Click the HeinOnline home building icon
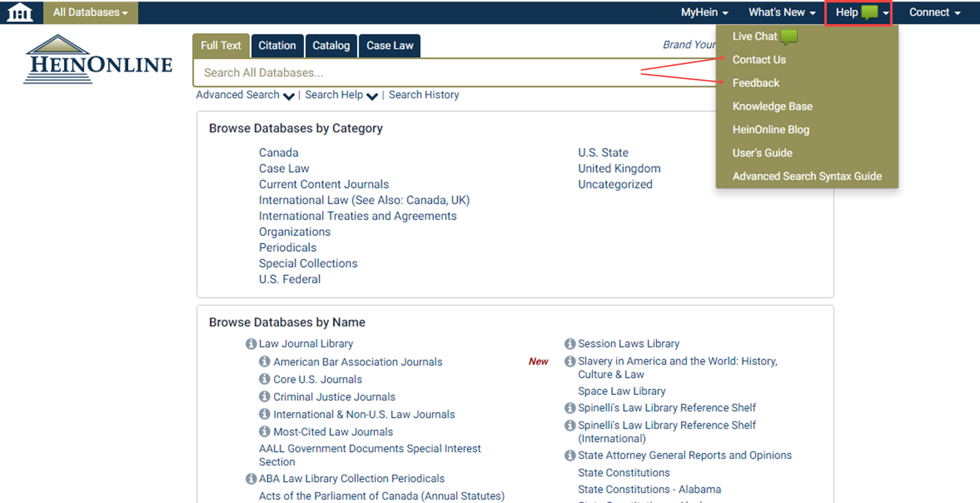This screenshot has width=980, height=503. tap(19, 12)
